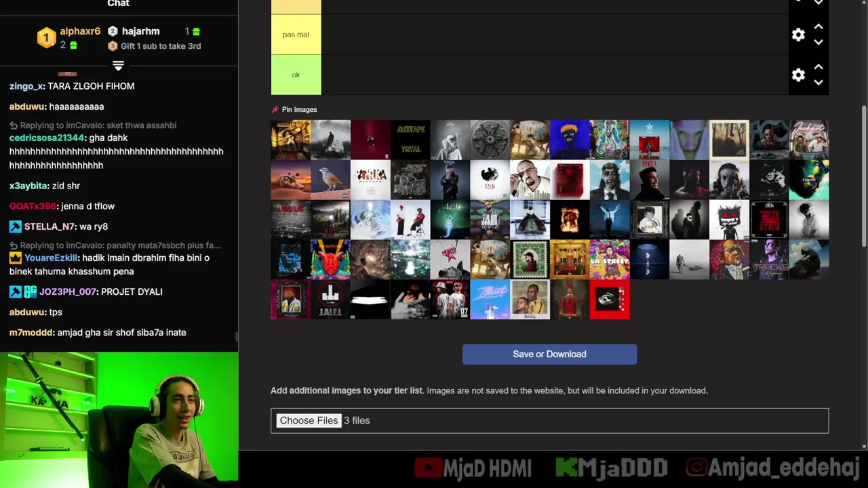
Task: Select the white 'INK' album cover
Action: 490,180
